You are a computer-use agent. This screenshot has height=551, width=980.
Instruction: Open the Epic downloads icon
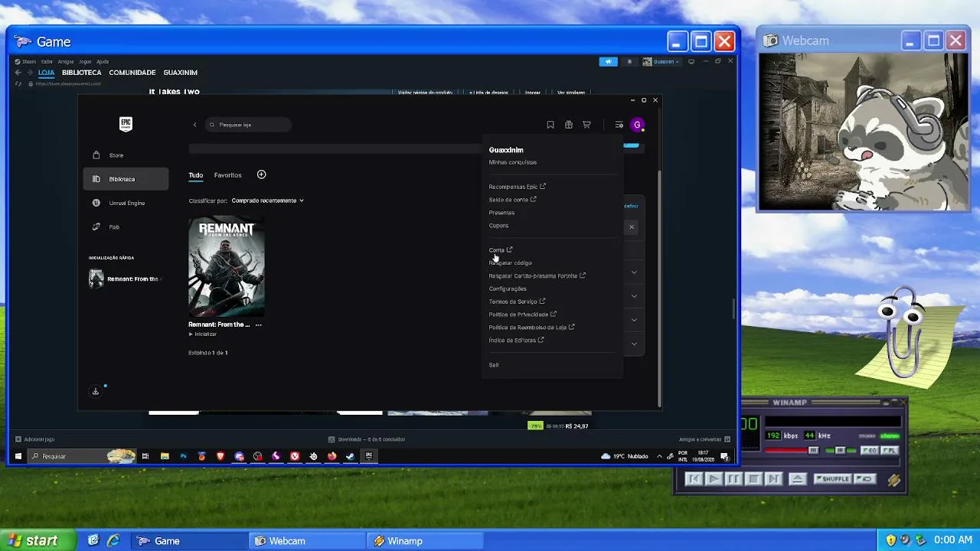(96, 391)
